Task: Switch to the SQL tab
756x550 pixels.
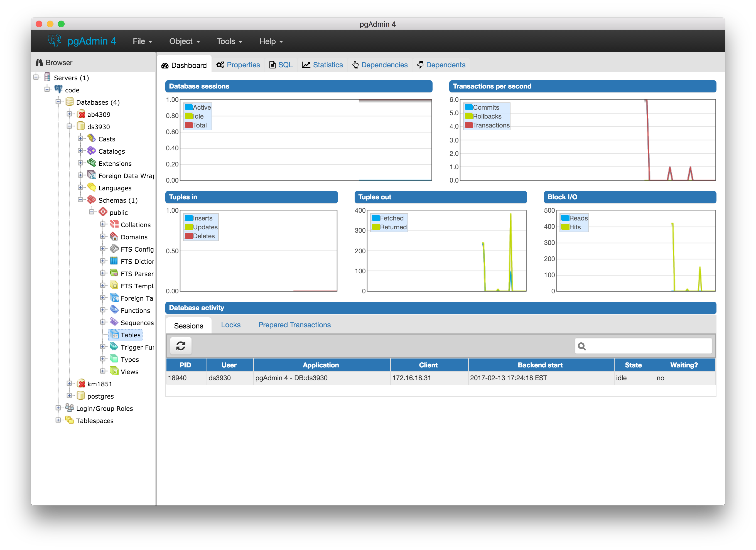Action: coord(281,65)
